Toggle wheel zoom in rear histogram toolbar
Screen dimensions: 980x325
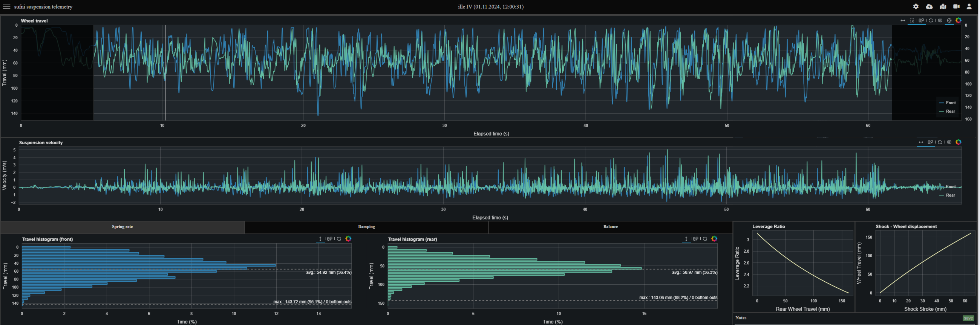pos(696,239)
